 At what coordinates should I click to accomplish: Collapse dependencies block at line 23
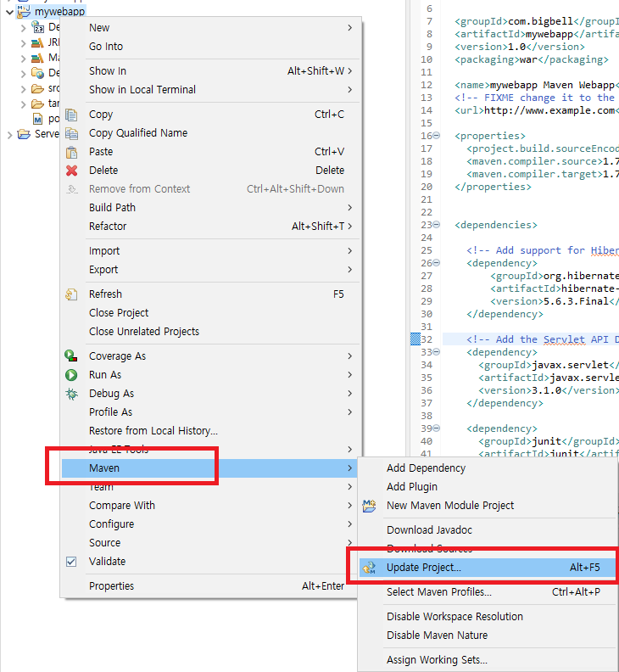[x=437, y=224]
